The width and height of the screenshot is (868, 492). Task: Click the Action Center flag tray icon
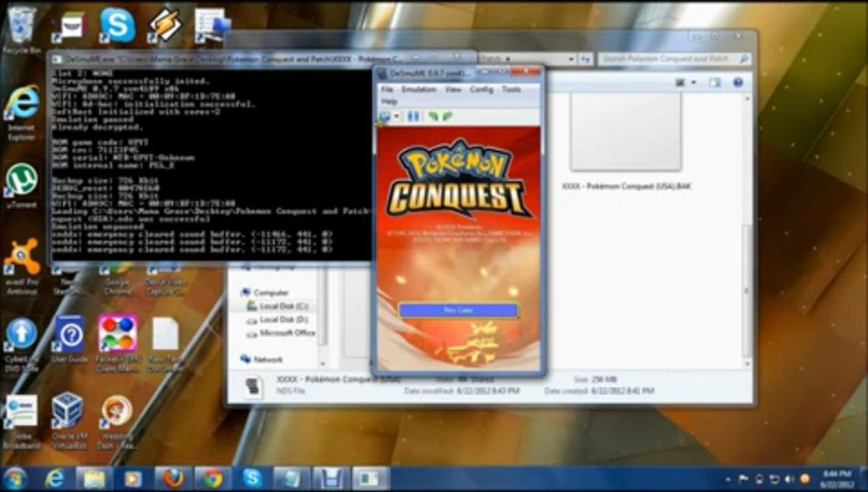pos(742,478)
